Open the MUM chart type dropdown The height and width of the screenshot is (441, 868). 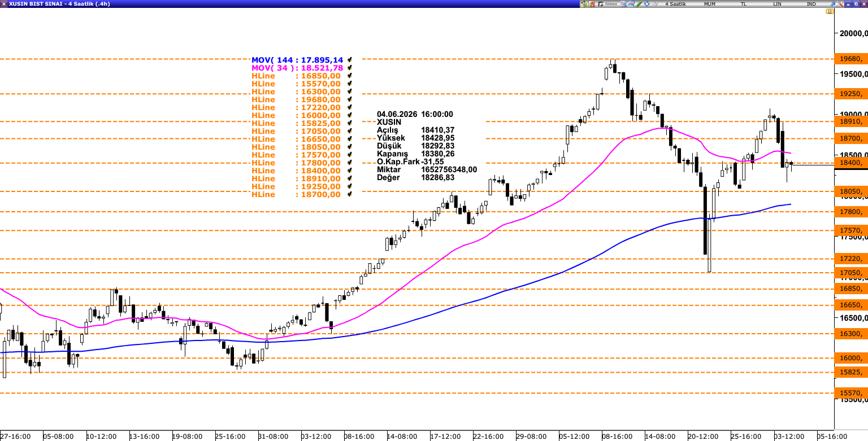(x=710, y=4)
